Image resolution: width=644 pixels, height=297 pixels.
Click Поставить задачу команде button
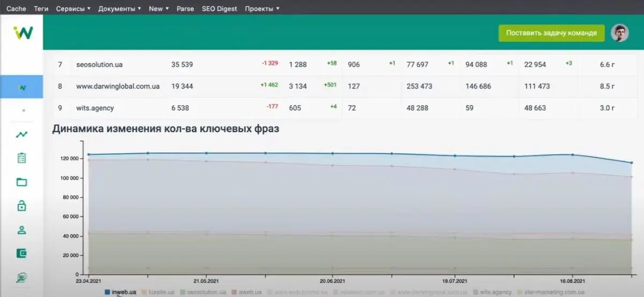click(551, 33)
